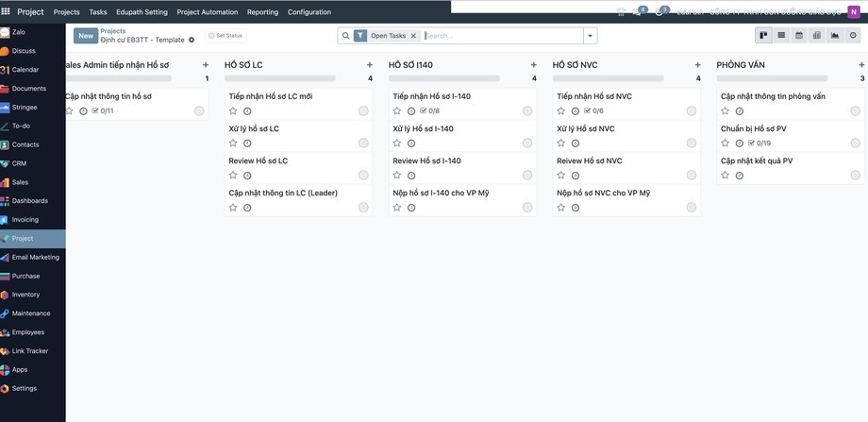Screen dimensions: 868x422
Task: Open Inventory from the sidebar
Action: pyautogui.click(x=33, y=295)
